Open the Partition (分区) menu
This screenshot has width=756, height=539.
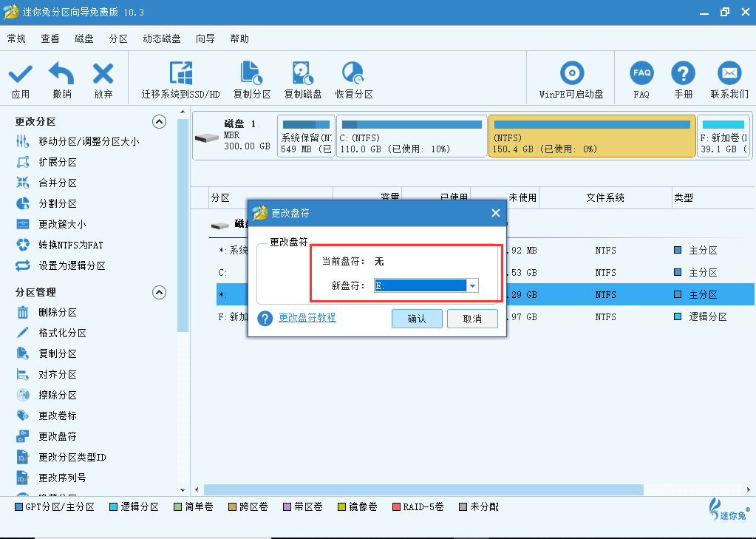click(x=118, y=38)
